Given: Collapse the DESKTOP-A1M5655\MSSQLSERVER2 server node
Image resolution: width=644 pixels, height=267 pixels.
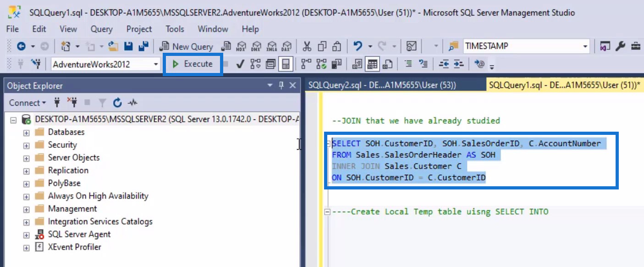Looking at the screenshot, I should click(13, 120).
